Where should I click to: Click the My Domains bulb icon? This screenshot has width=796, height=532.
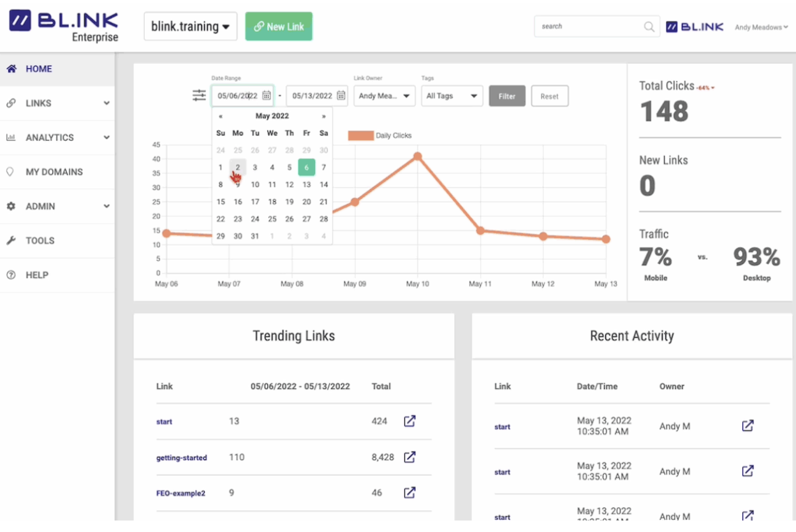[10, 172]
